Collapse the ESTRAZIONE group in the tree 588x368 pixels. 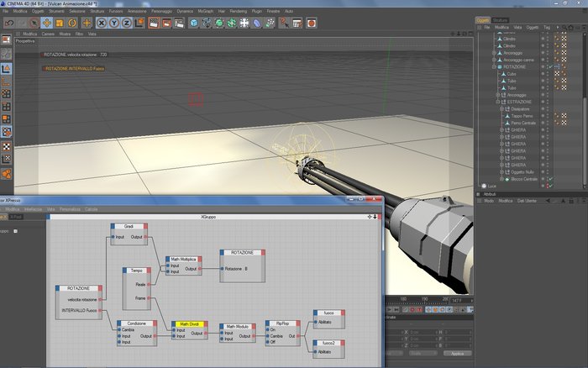coord(498,102)
